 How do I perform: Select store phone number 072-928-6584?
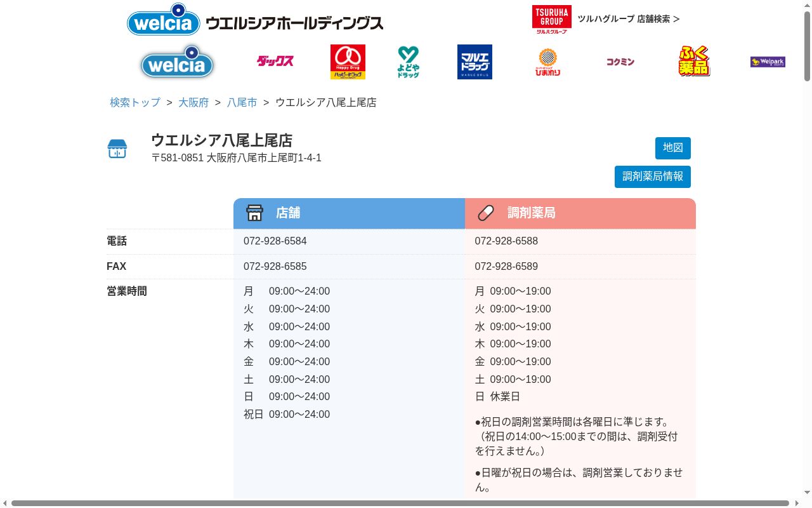point(275,241)
